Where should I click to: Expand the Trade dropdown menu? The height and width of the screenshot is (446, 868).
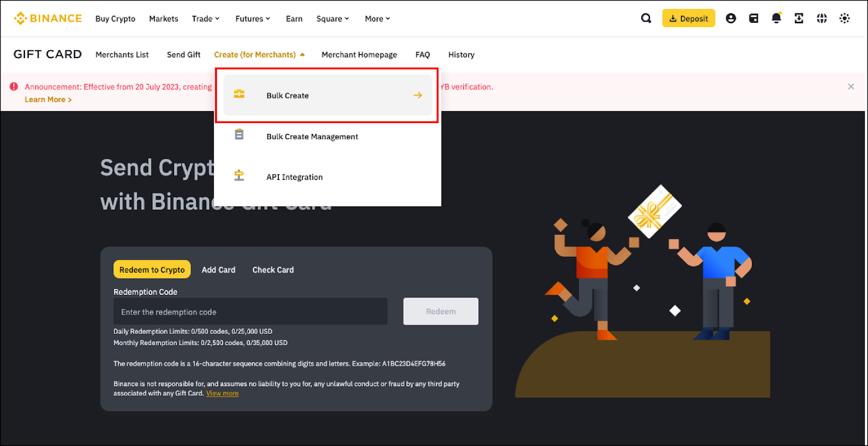(206, 18)
